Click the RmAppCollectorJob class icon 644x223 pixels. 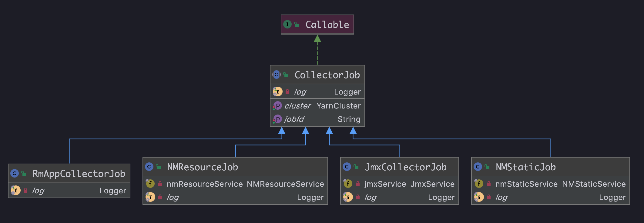15,173
